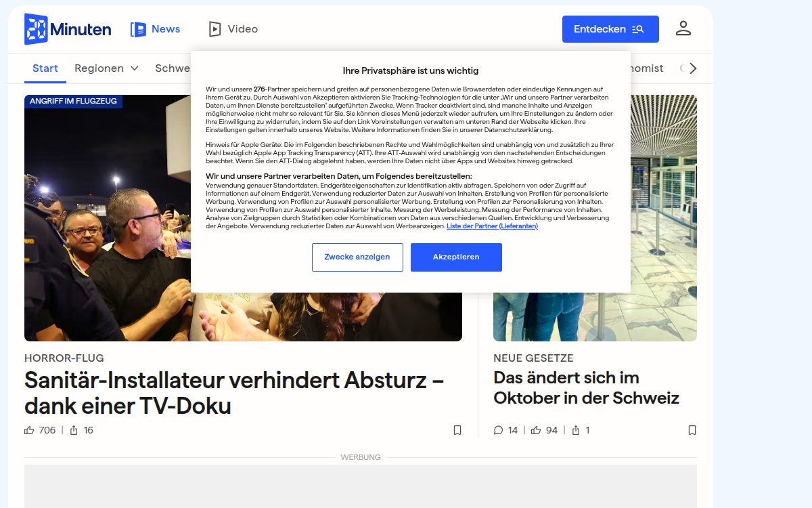812x508 pixels.
Task: Bookmark the Oktober in der Schweiz article
Action: click(692, 430)
